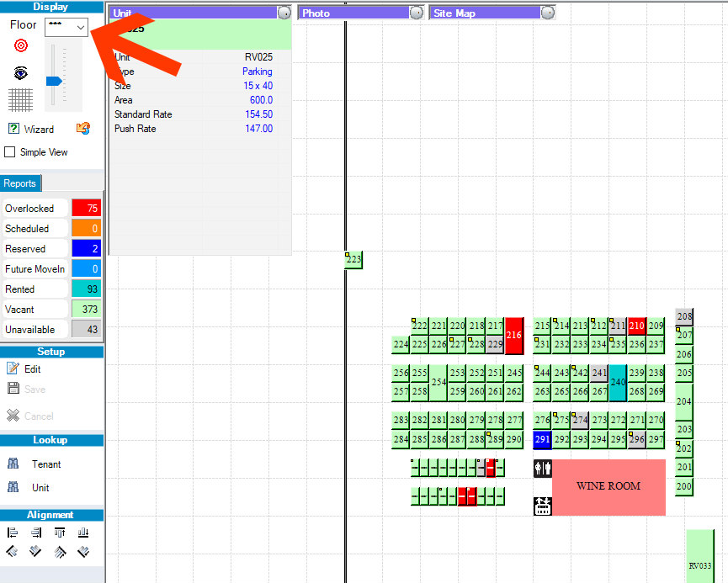The height and width of the screenshot is (583, 728).
Task: Click the red target locate icon
Action: [x=21, y=45]
